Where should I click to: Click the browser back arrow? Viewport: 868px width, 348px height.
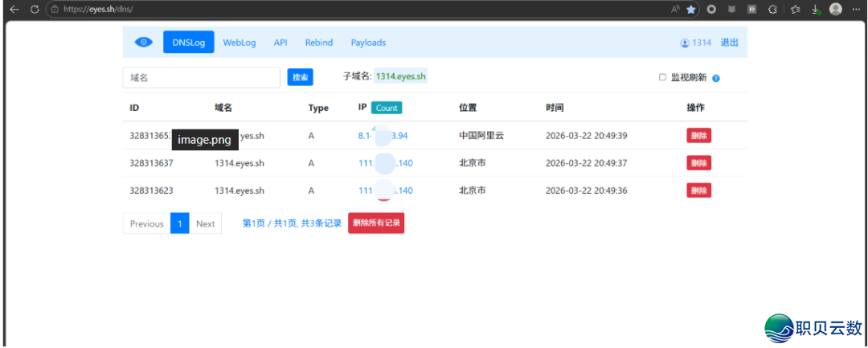click(x=14, y=9)
